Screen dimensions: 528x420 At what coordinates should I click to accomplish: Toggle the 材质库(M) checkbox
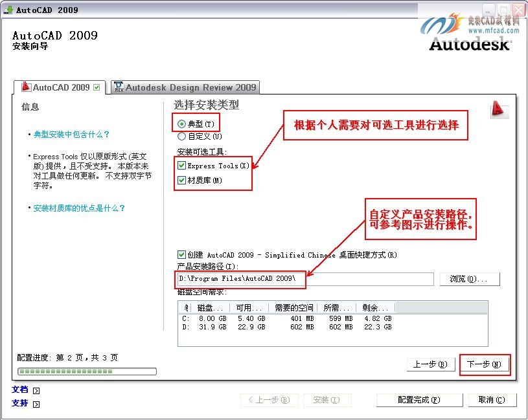pyautogui.click(x=181, y=181)
